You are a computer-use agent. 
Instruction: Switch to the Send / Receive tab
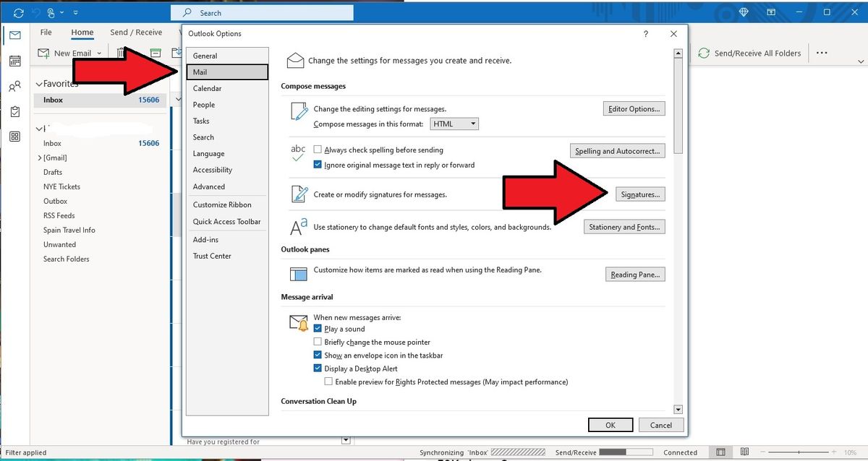point(136,33)
